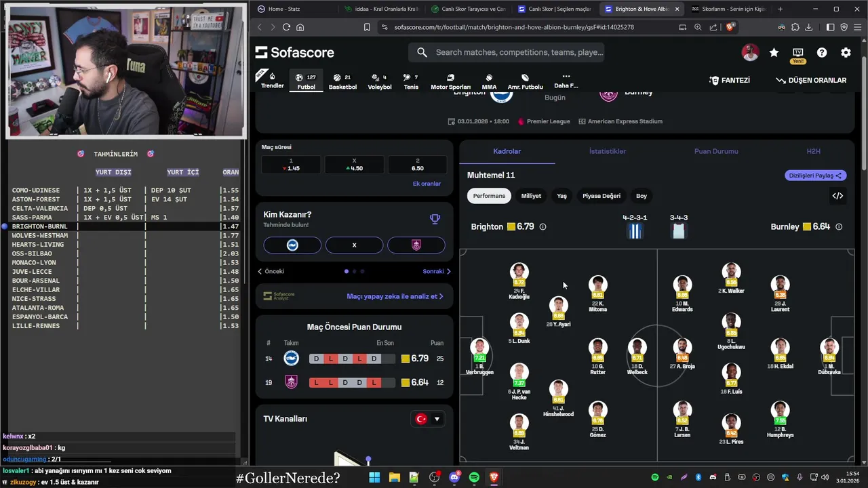Select draw odds 4.50
The image size is (868, 488).
pos(354,165)
